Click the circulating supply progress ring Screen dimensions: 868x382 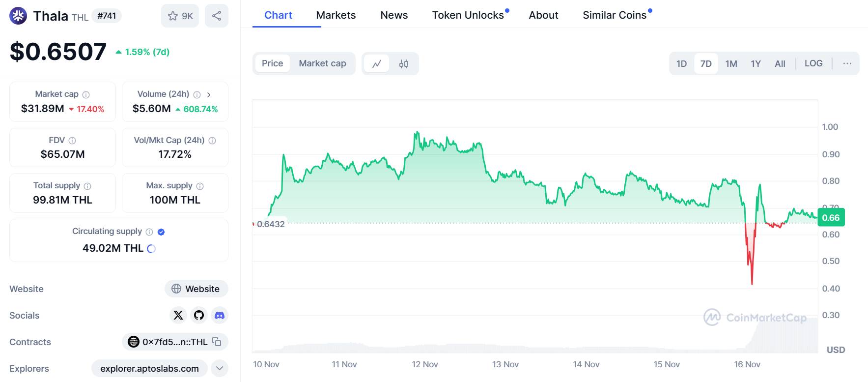[x=151, y=249]
